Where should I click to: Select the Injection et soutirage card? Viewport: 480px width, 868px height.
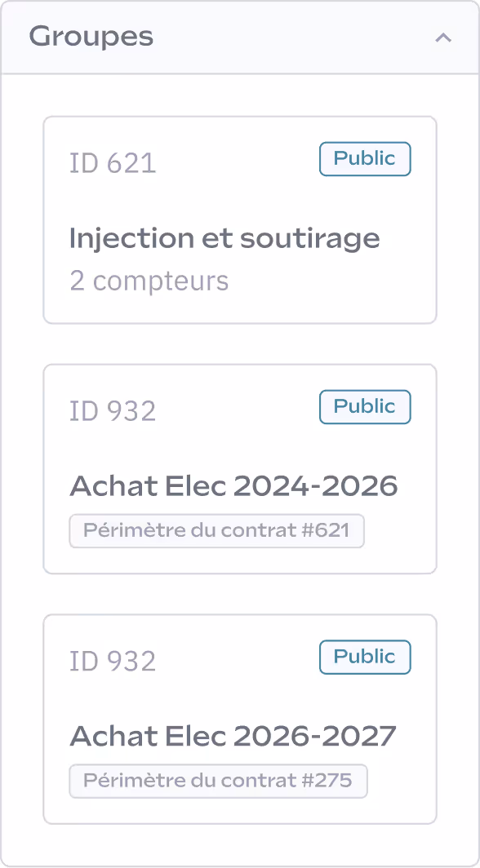(x=239, y=219)
